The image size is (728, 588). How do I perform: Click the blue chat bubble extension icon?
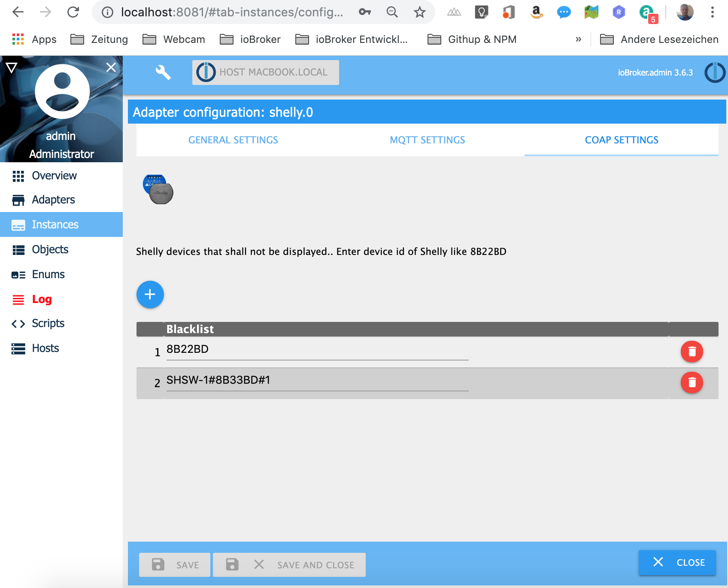pyautogui.click(x=564, y=12)
